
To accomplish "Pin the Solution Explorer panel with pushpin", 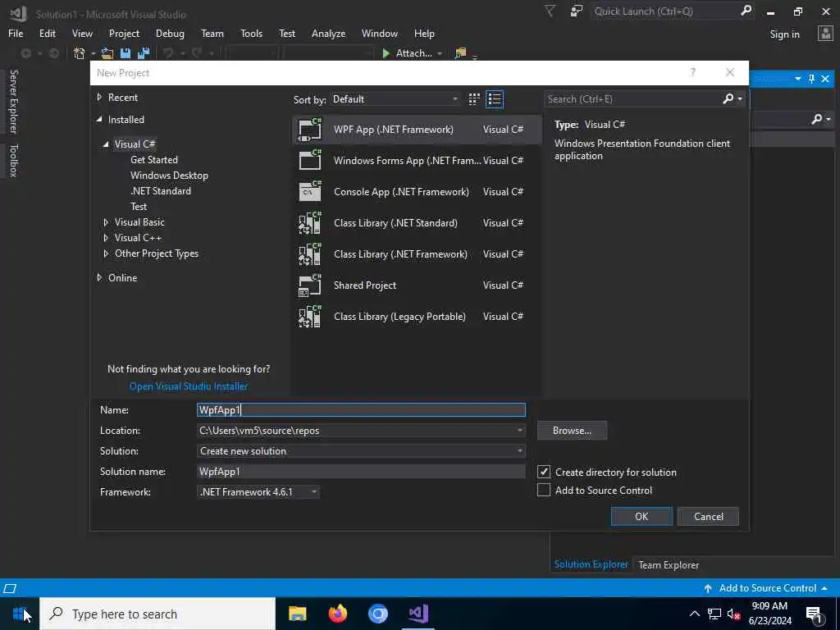I will [811, 80].
